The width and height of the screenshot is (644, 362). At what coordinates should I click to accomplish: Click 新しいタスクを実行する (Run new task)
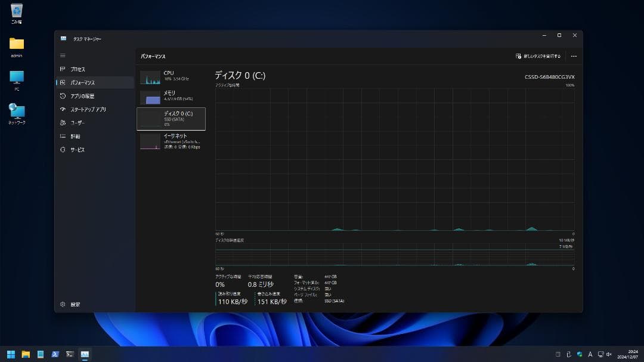538,56
